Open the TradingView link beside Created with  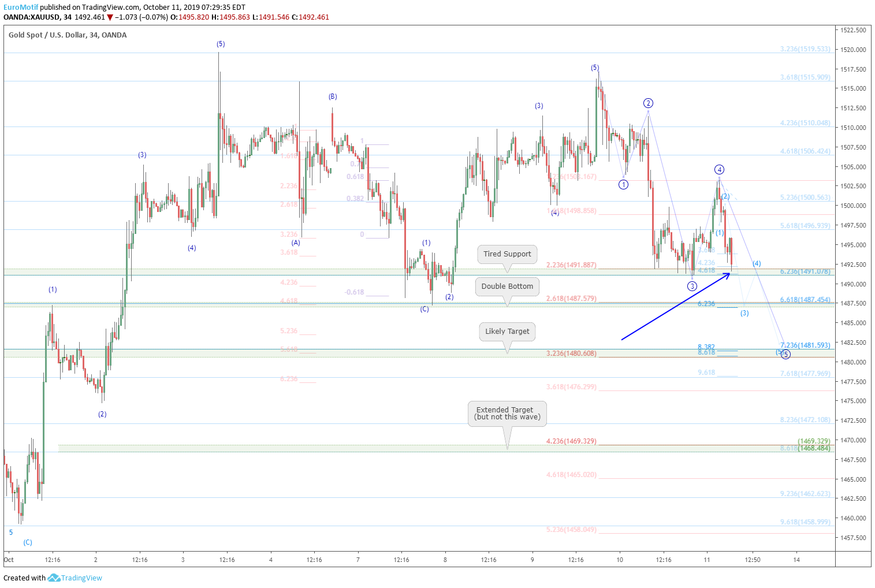pos(81,578)
